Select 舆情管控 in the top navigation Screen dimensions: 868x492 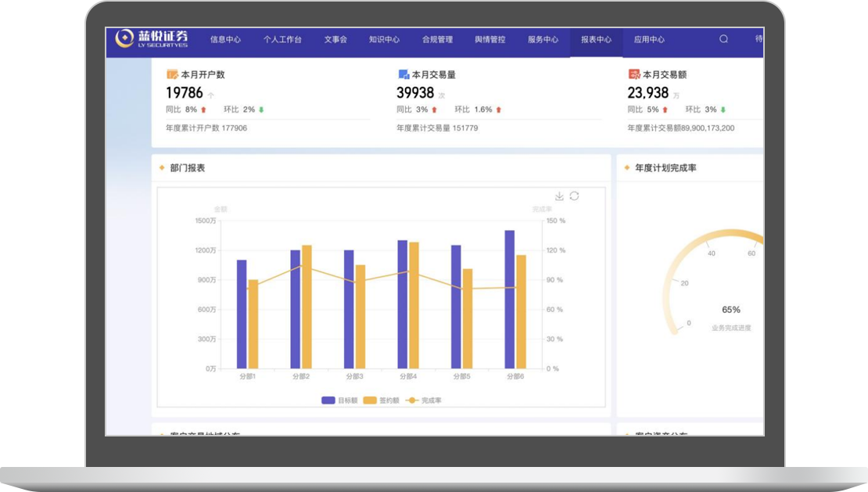tap(490, 40)
